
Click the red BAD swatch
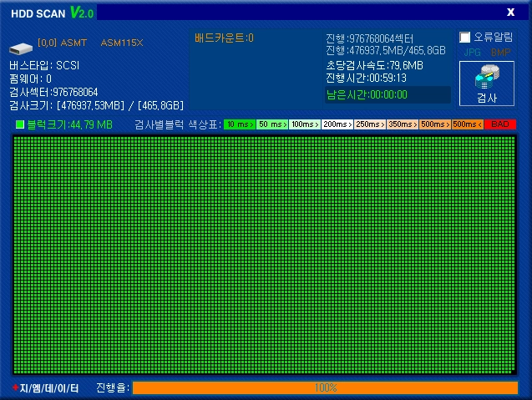click(500, 124)
